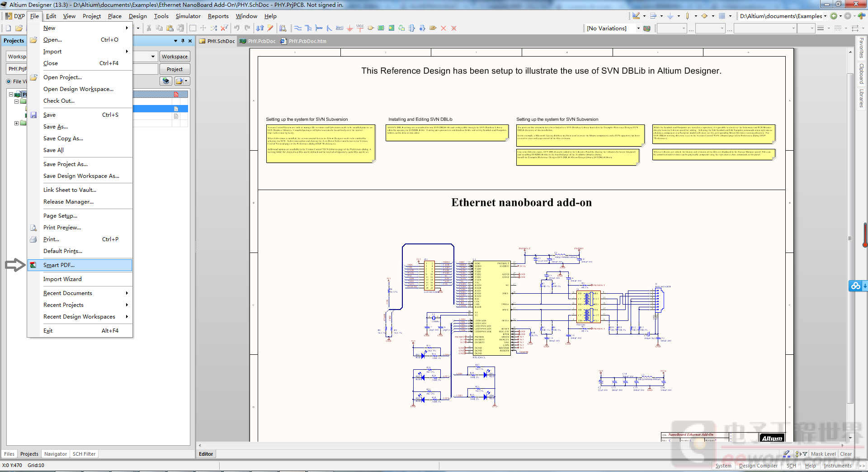This screenshot has width=868, height=472.
Task: Switch to the SCH Filter tab
Action: tap(84, 454)
